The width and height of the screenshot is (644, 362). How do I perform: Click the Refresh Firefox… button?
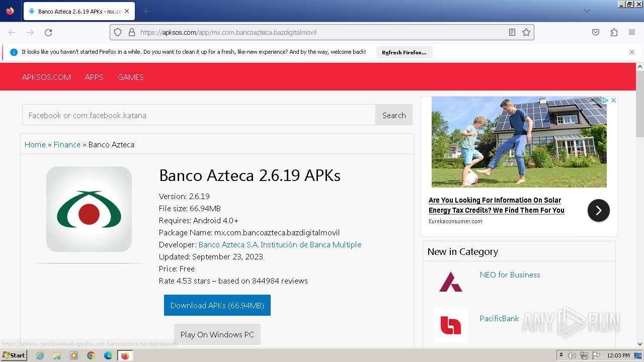[x=404, y=52]
